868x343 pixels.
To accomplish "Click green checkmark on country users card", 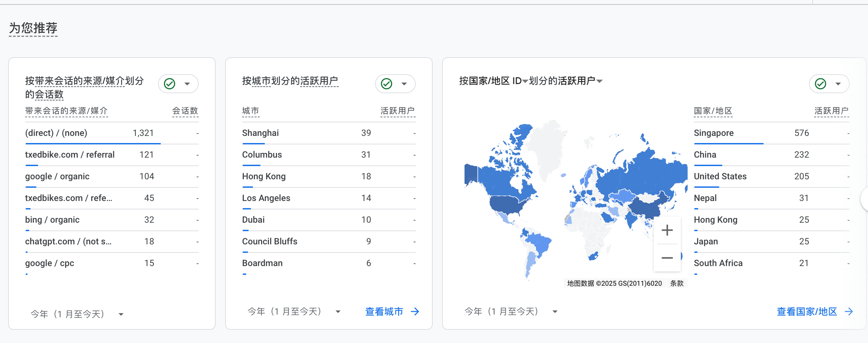I will 821,84.
